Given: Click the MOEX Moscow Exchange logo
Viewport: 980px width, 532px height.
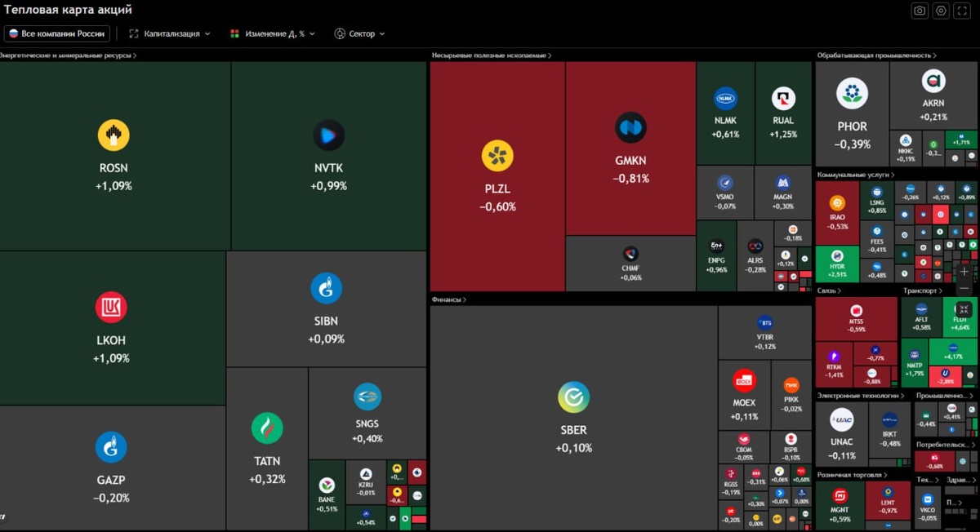Looking at the screenshot, I should pos(744,381).
